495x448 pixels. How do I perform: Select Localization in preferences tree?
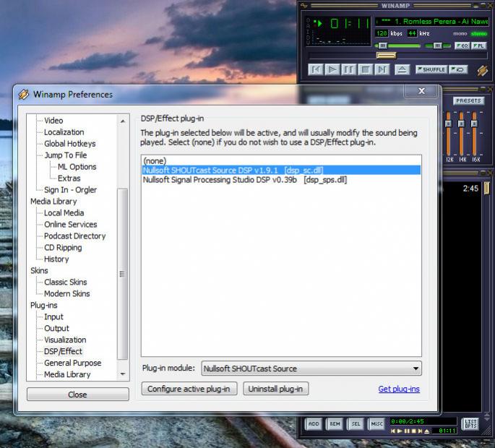(64, 132)
